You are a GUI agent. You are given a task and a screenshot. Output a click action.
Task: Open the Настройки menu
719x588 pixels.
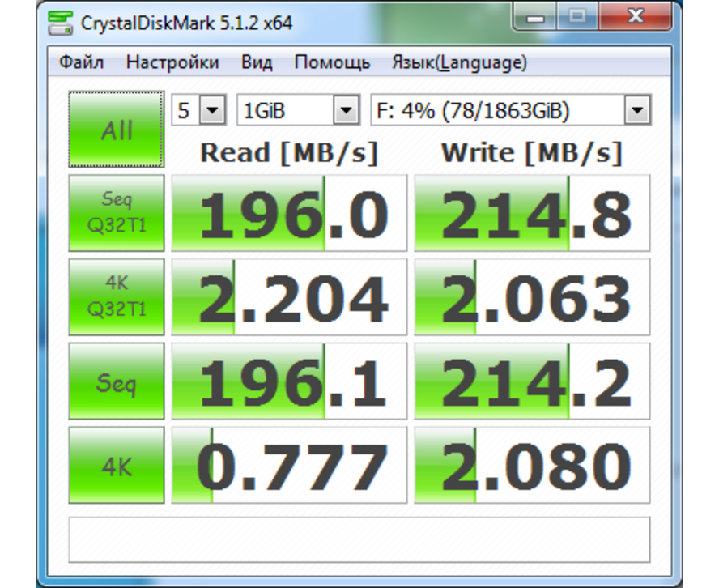click(x=172, y=62)
